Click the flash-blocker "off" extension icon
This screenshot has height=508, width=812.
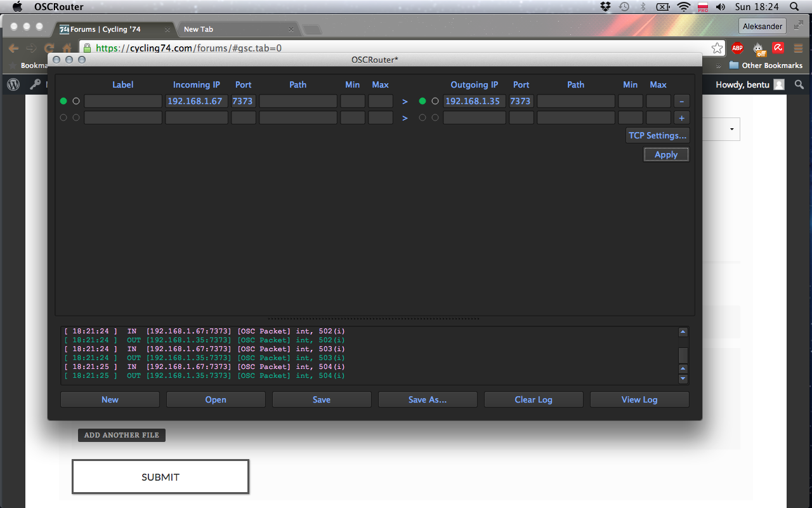(x=759, y=48)
